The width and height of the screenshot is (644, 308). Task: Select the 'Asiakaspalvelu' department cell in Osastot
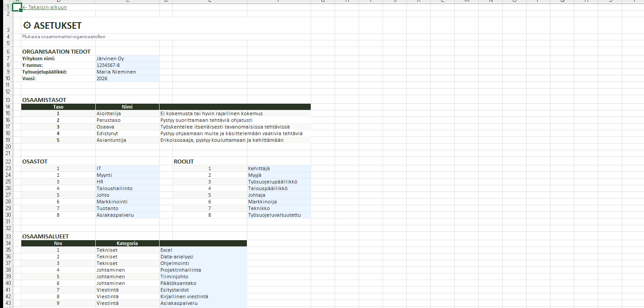(127, 215)
